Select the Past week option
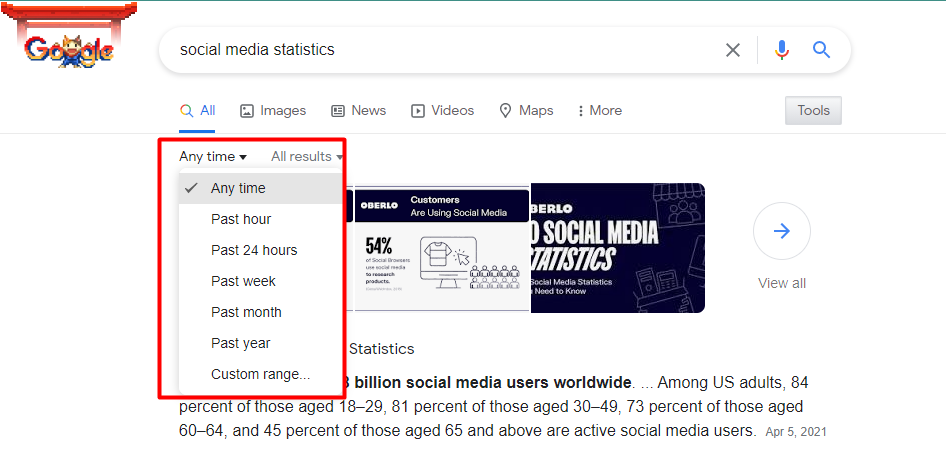 [x=243, y=281]
